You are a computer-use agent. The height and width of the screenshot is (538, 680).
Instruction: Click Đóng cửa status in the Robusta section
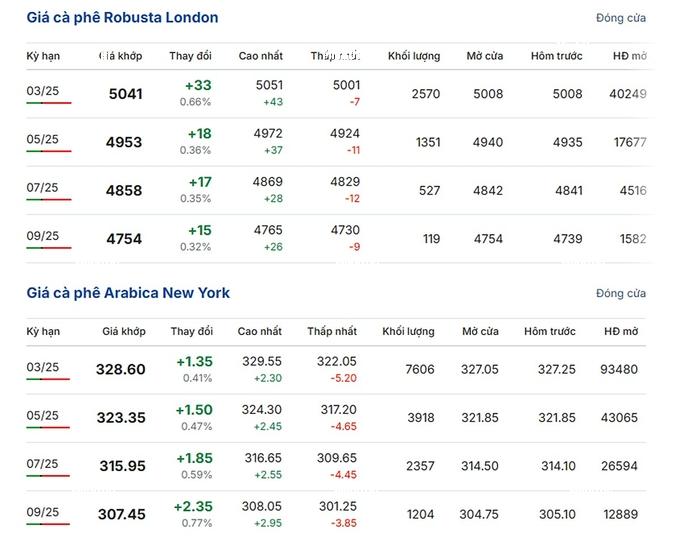pos(621,18)
